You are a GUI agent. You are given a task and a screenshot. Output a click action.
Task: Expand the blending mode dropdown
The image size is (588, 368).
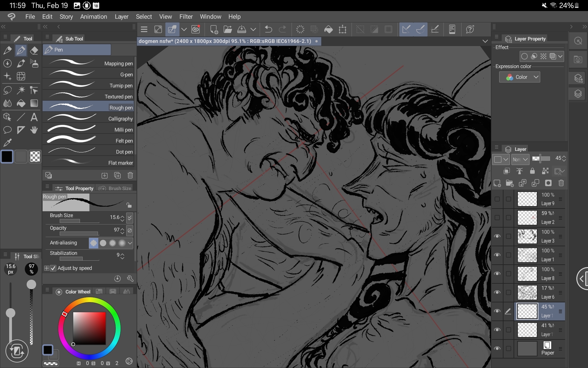tap(520, 159)
